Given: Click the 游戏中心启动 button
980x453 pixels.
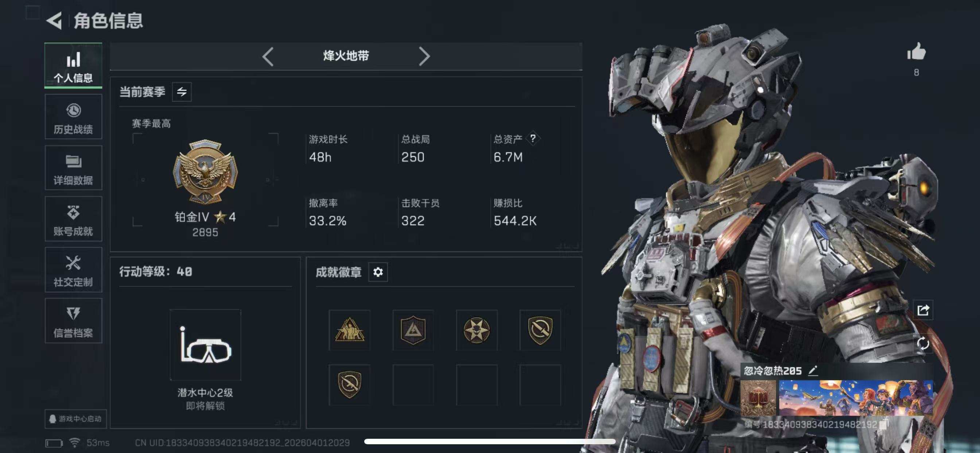Looking at the screenshot, I should pos(76,419).
